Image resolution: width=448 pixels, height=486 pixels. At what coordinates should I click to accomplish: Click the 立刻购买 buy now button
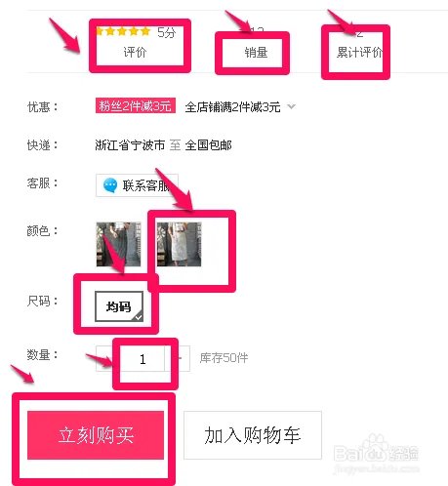tap(96, 435)
